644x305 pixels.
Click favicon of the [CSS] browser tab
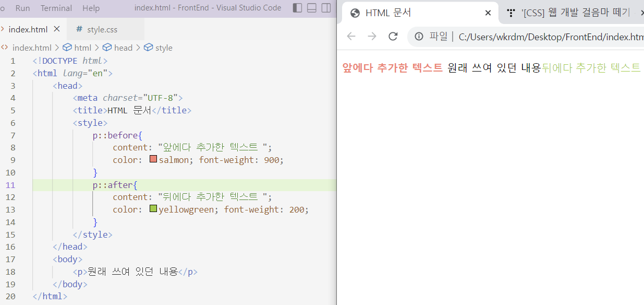(511, 13)
